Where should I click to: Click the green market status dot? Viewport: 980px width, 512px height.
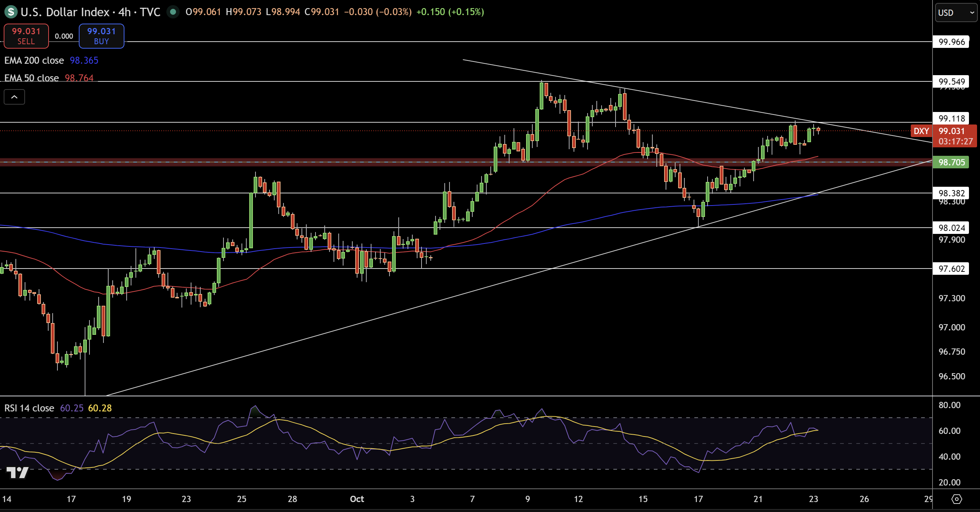173,12
